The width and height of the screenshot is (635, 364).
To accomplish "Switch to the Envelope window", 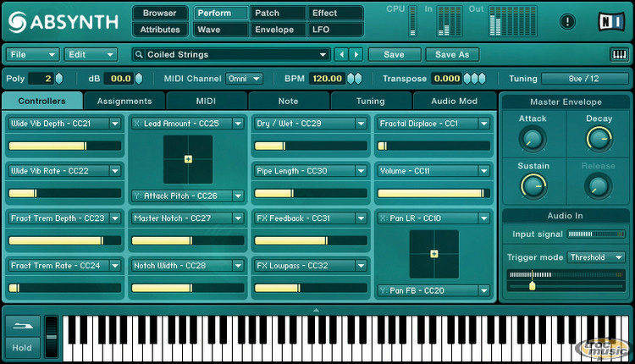I will (278, 30).
